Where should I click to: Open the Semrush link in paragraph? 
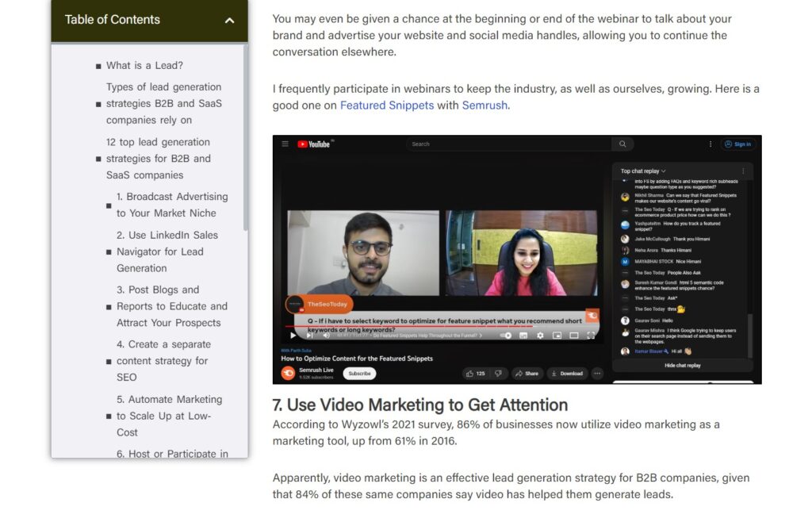point(484,105)
